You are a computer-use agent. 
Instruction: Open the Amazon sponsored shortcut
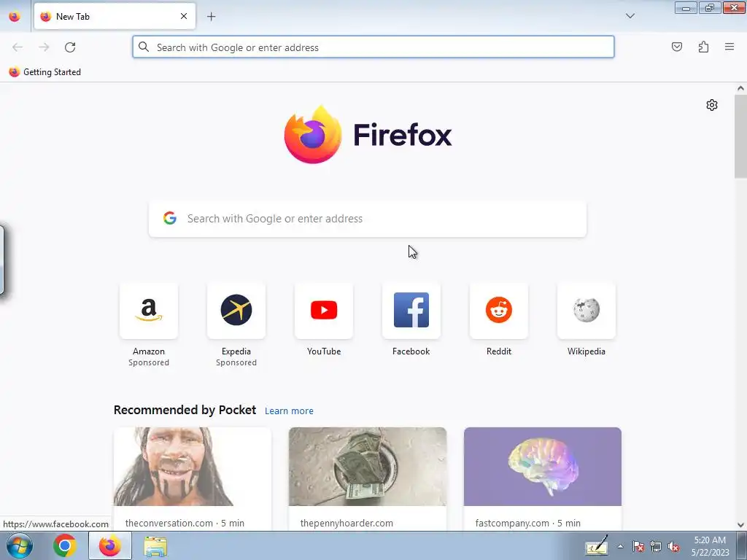pyautogui.click(x=149, y=311)
